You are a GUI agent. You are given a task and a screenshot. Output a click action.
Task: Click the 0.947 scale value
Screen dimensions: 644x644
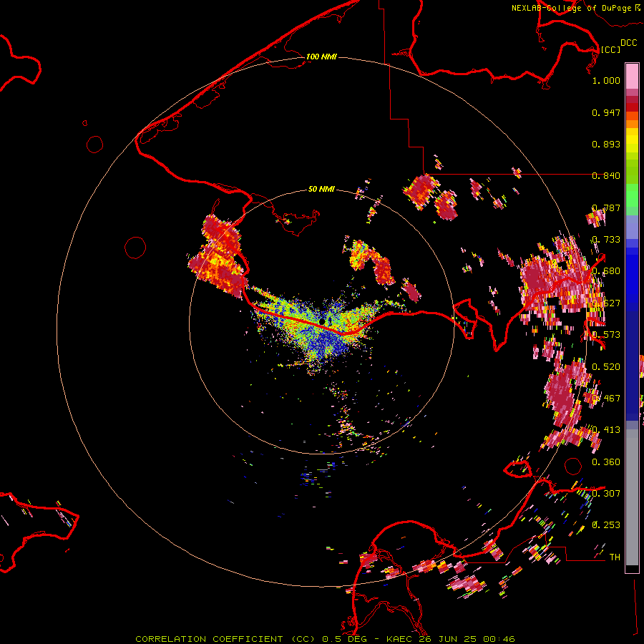(606, 112)
